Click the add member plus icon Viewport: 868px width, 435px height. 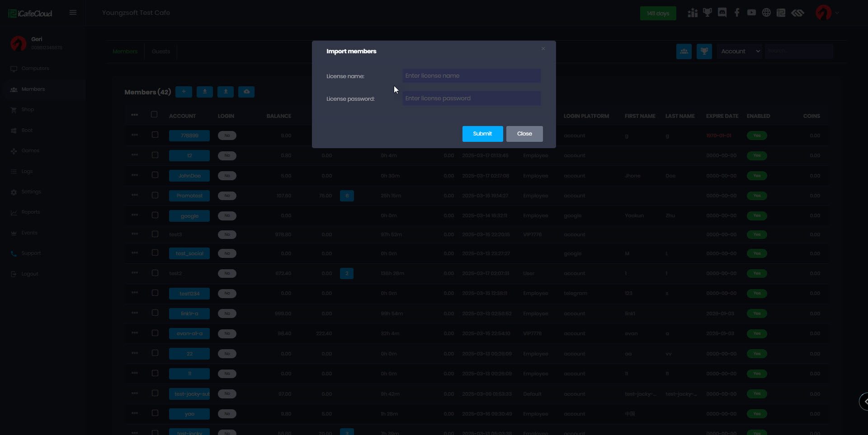click(184, 92)
